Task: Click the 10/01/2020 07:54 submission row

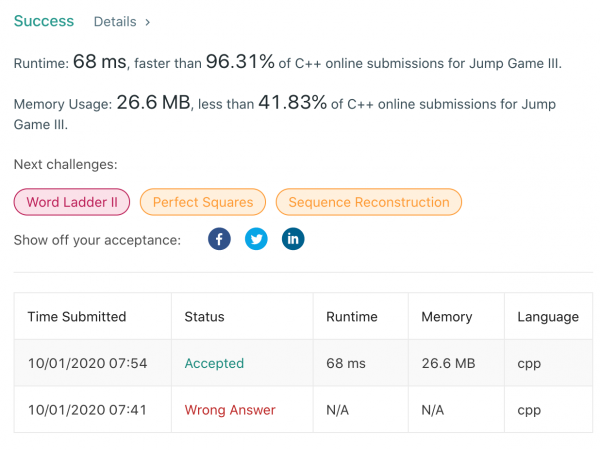Action: click(303, 363)
